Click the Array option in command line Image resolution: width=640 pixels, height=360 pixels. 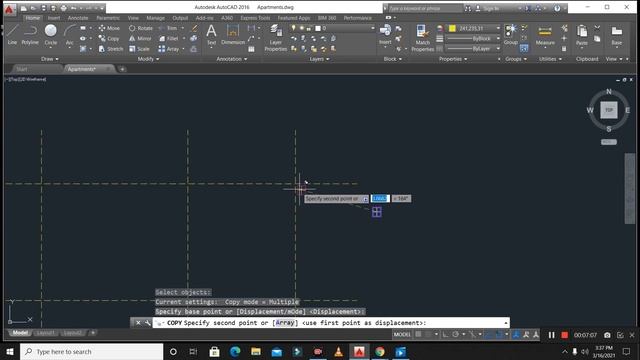285,322
